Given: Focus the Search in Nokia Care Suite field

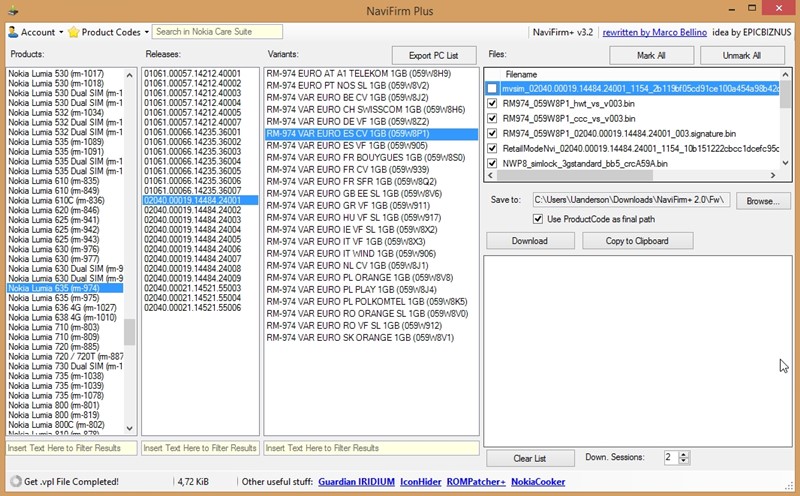Looking at the screenshot, I should (217, 32).
